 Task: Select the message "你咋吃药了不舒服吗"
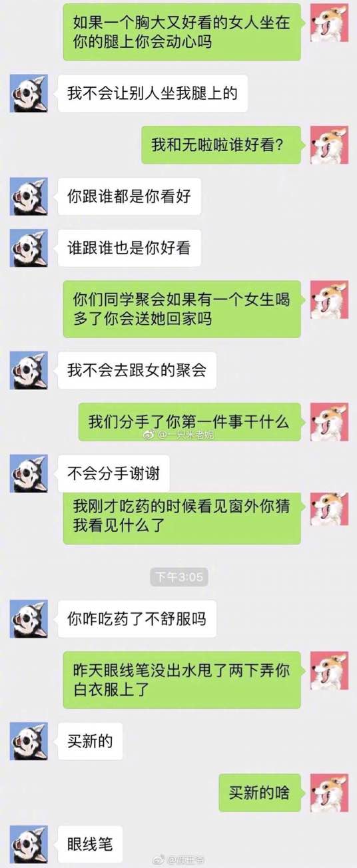137,619
